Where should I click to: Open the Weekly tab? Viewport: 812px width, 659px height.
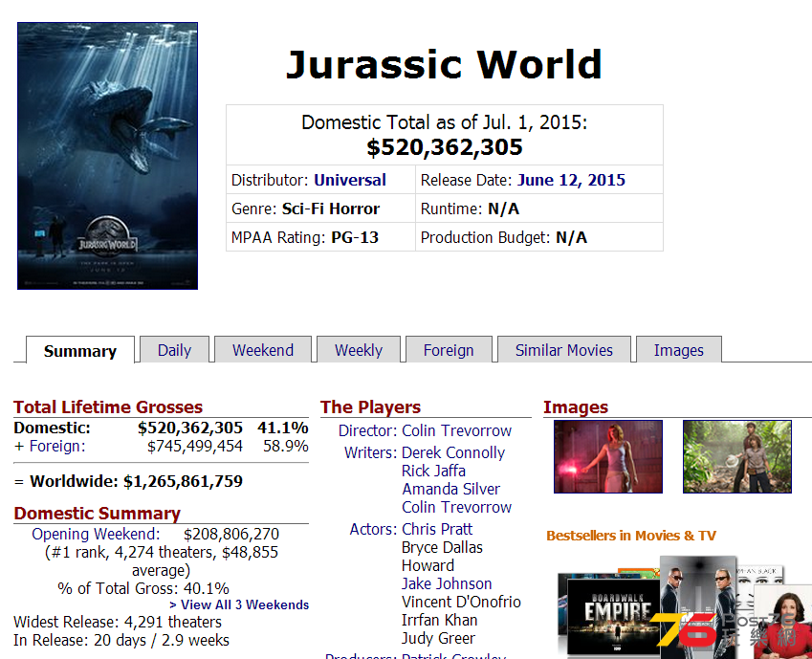click(359, 350)
